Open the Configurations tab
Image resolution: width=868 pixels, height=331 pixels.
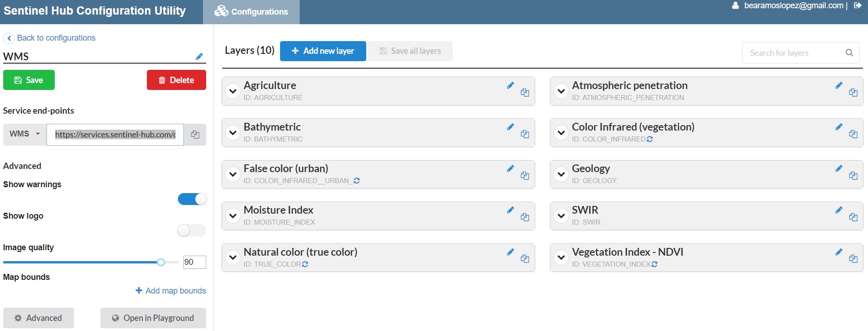[x=251, y=12]
